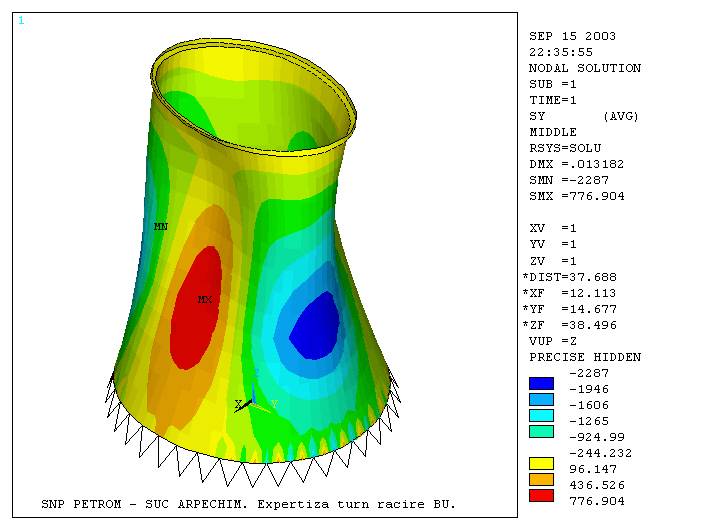Click the orange legend color box

(x=540, y=479)
